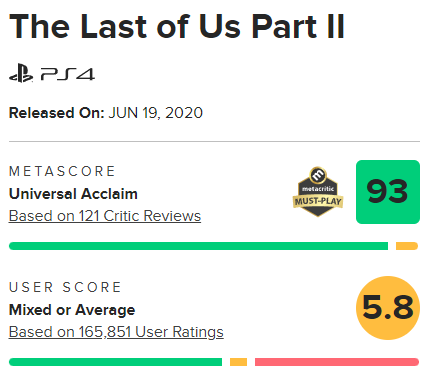Click the PlayStation logo icon
Viewport: 434px width, 382px height.
(21, 73)
